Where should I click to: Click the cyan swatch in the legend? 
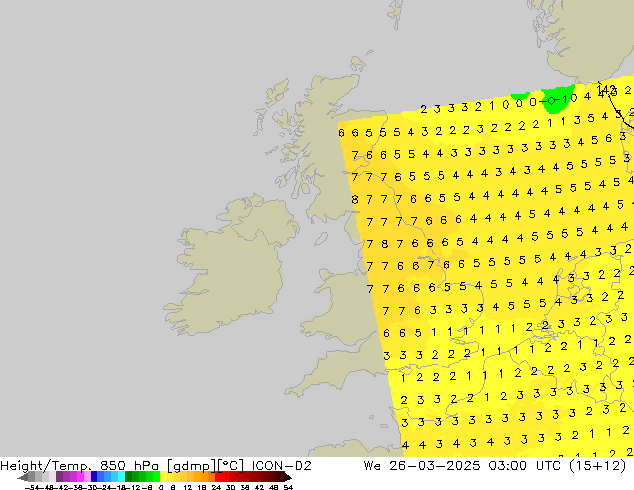(121, 477)
